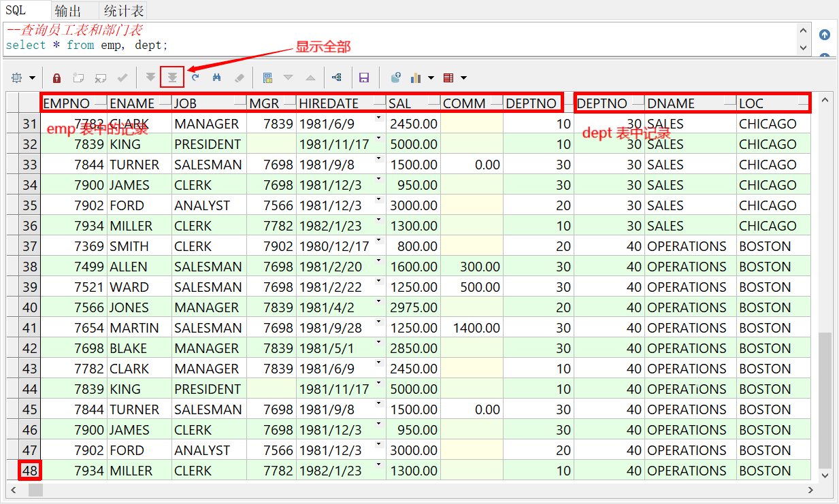The width and height of the screenshot is (839, 504).
Task: Click the 1400.00 commission cell in row 41
Action: [x=472, y=328]
